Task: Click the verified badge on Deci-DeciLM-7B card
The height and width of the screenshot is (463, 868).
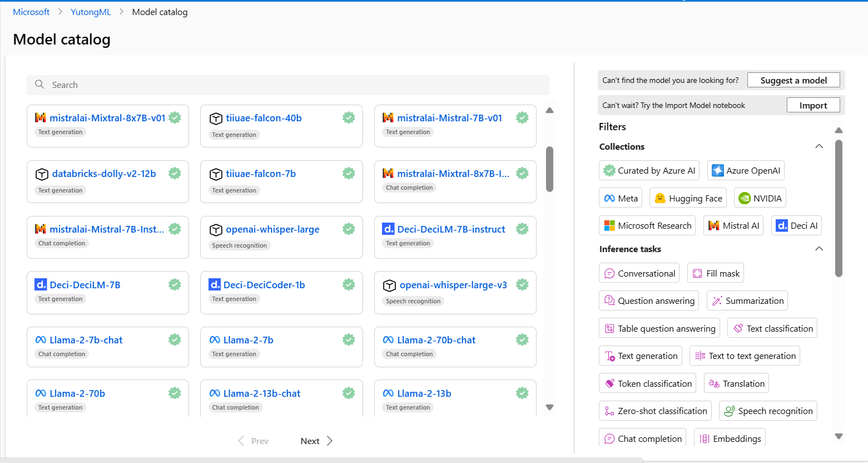Action: (175, 284)
